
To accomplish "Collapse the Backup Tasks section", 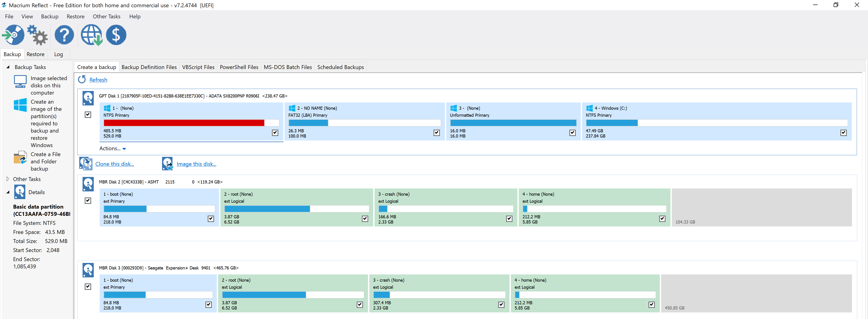I will tap(8, 67).
